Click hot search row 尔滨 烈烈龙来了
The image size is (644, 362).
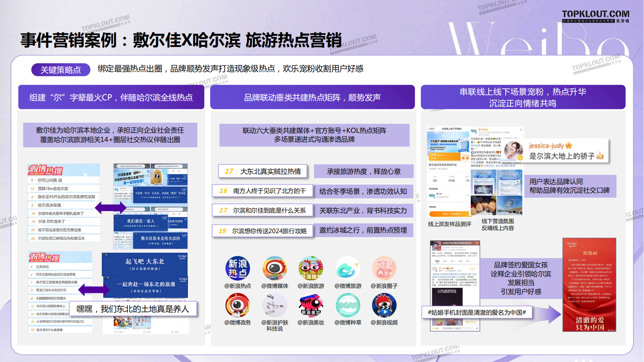click(x=64, y=221)
